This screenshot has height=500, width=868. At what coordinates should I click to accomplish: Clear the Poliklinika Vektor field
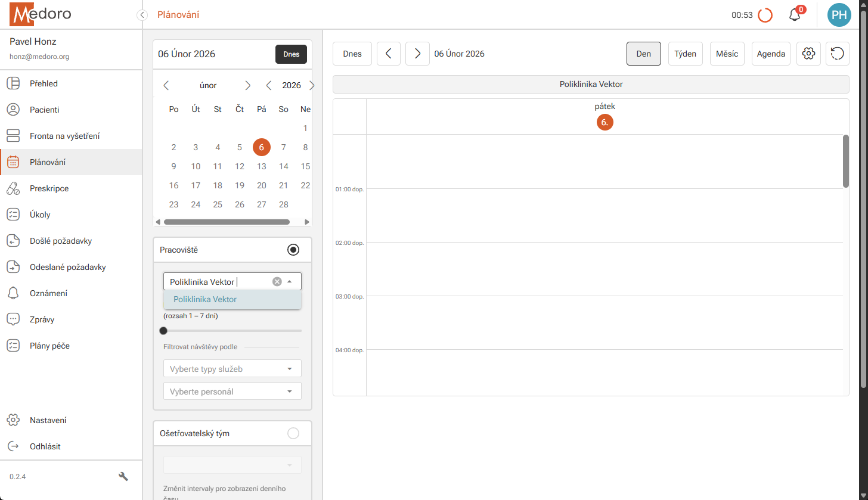click(277, 281)
